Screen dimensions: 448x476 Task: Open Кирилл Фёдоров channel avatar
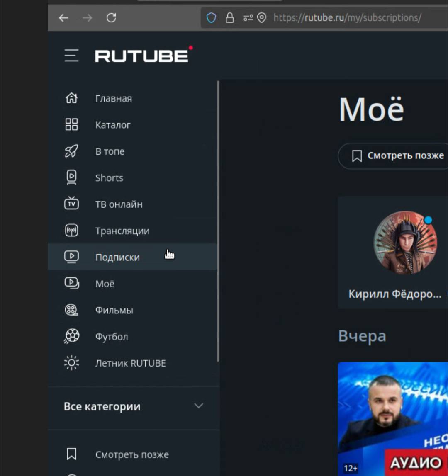[405, 242]
